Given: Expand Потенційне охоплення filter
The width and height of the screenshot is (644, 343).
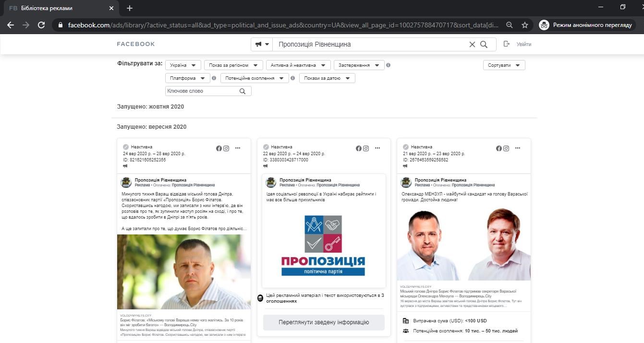Looking at the screenshot, I should tap(255, 78).
